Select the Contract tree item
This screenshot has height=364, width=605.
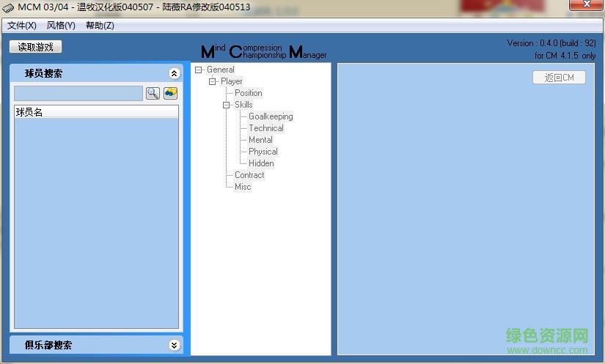249,175
